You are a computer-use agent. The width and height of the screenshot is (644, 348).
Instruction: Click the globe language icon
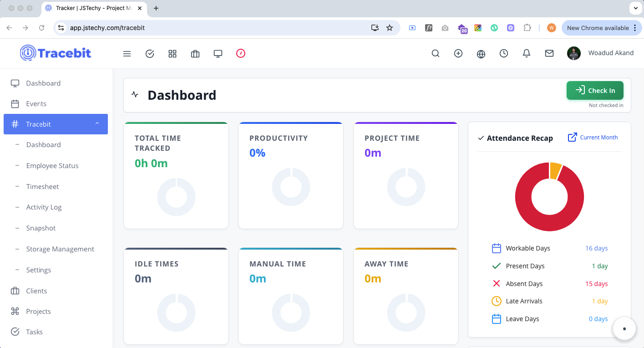coord(481,53)
